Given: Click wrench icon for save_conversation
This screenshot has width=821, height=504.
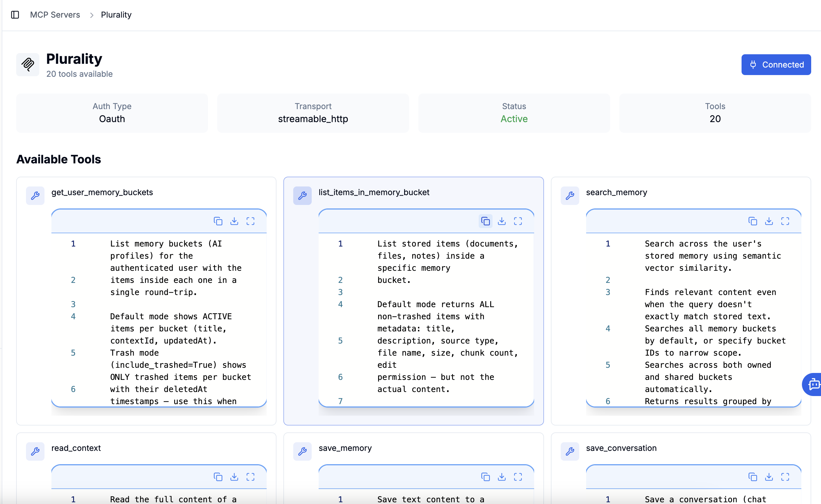Looking at the screenshot, I should coord(570,451).
